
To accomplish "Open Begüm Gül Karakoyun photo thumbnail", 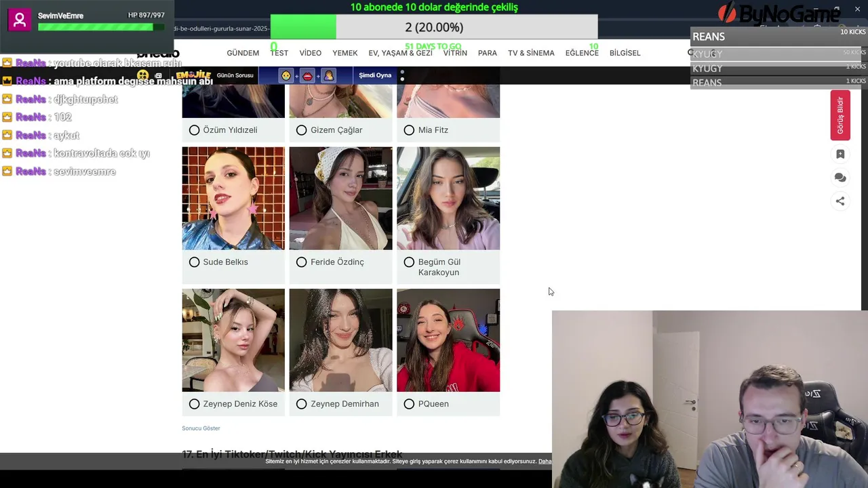I will click(448, 199).
